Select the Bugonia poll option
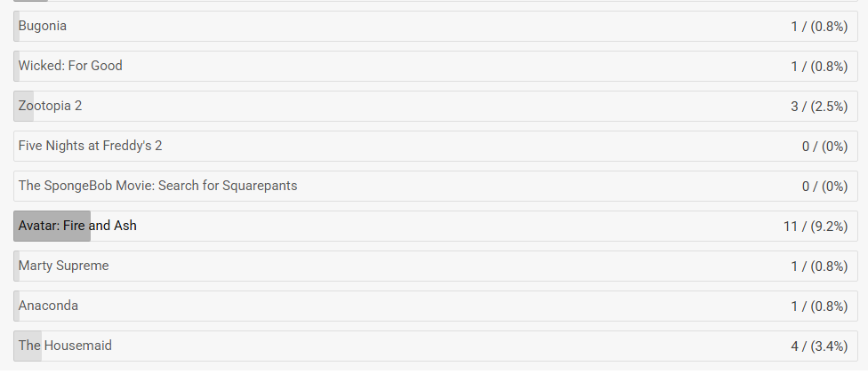Image resolution: width=868 pixels, height=374 pixels. pyautogui.click(x=436, y=26)
